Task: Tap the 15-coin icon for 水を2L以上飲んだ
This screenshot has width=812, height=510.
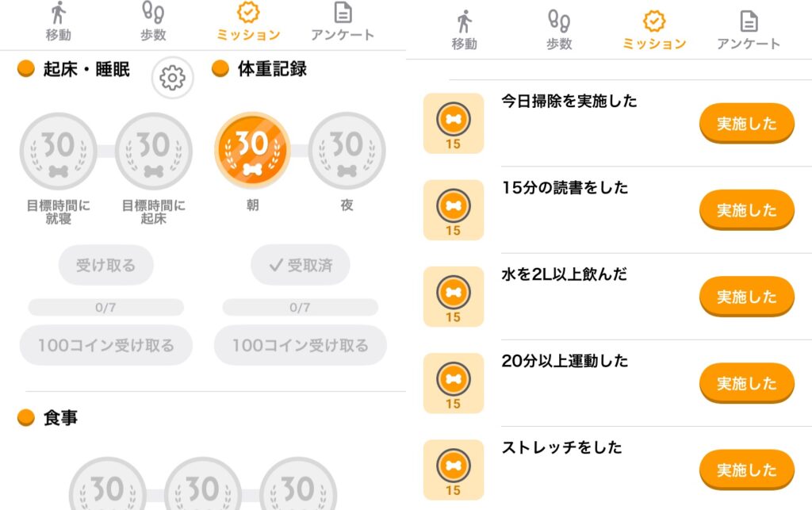Action: pyautogui.click(x=454, y=297)
